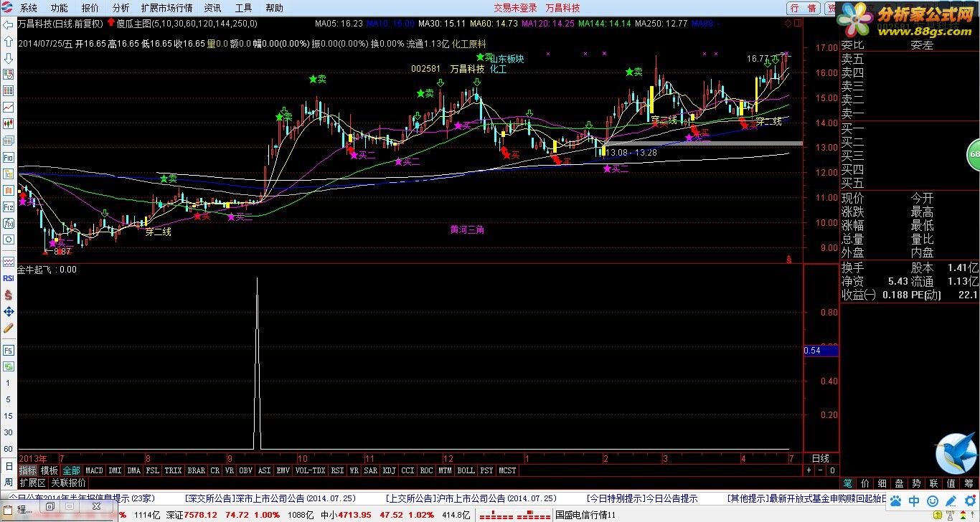This screenshot has width=980, height=522.
Task: Select the KDJ indicator
Action: (x=389, y=470)
